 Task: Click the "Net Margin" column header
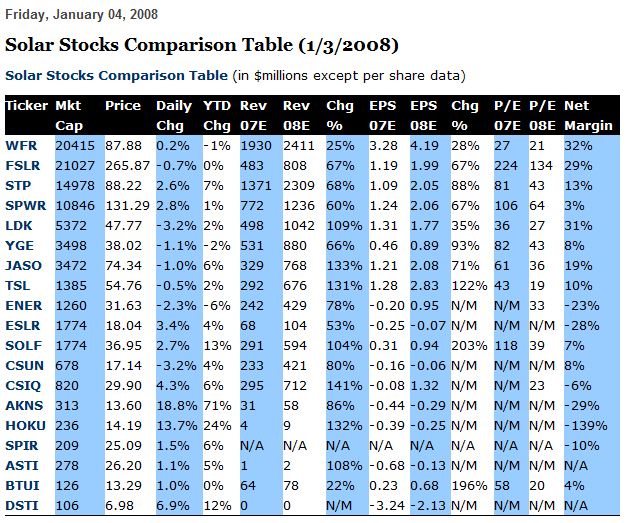pos(577,115)
